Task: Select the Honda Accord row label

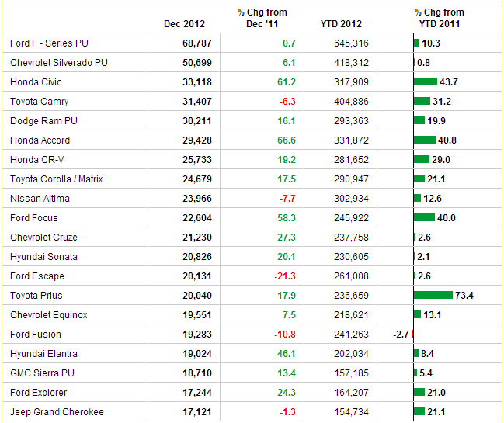Action: click(x=40, y=140)
